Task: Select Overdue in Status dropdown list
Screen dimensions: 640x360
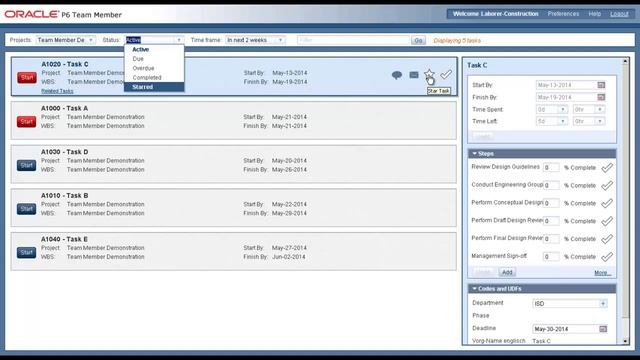Action: coord(154,68)
